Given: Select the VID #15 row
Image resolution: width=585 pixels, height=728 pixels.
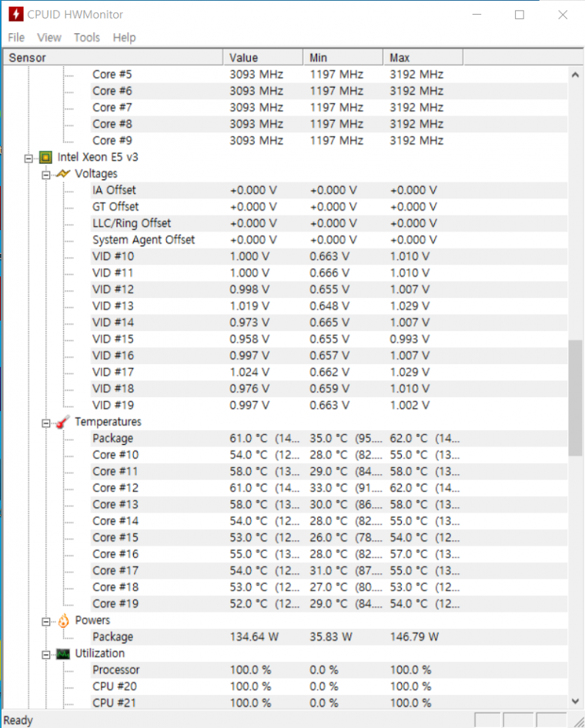Looking at the screenshot, I should (329, 339).
